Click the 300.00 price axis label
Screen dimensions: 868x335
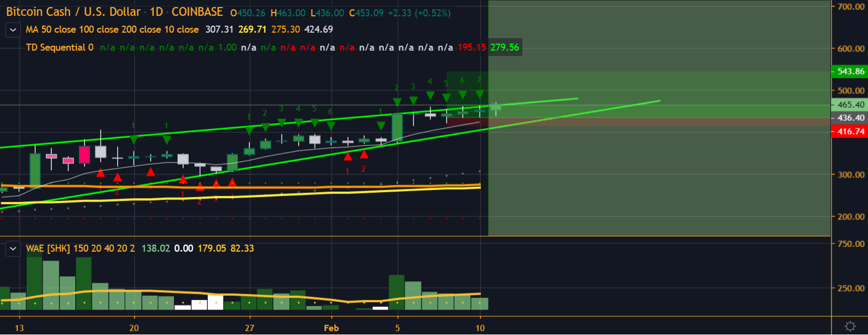tap(851, 175)
